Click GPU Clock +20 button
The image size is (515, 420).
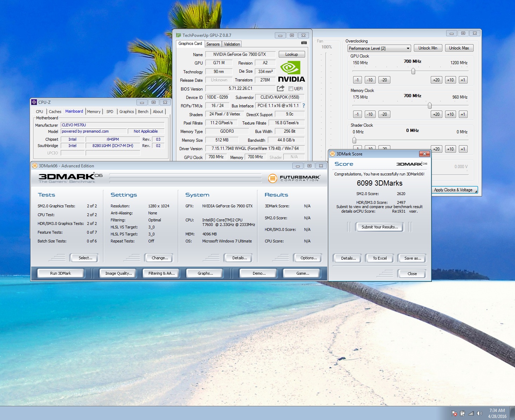click(x=436, y=80)
